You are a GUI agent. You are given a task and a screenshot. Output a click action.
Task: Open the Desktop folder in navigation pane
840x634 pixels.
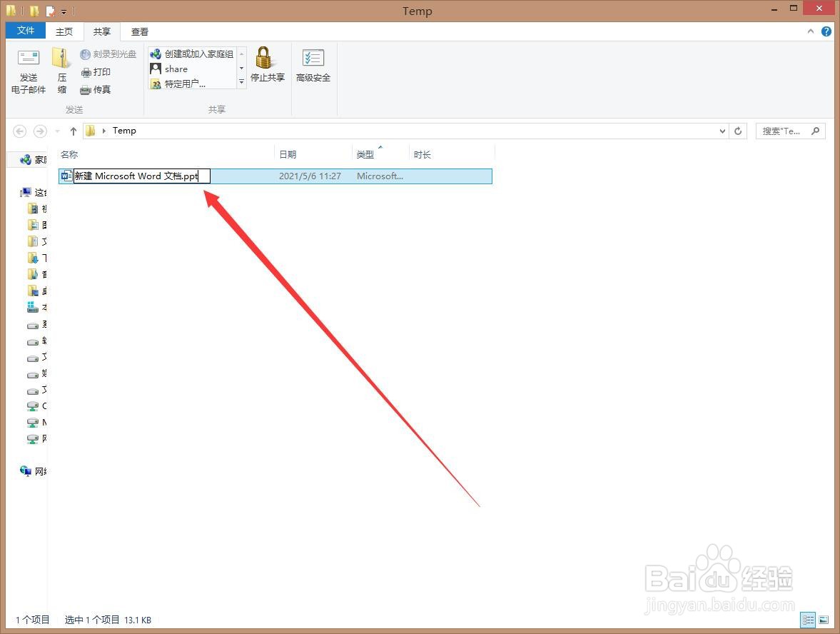pyautogui.click(x=37, y=291)
